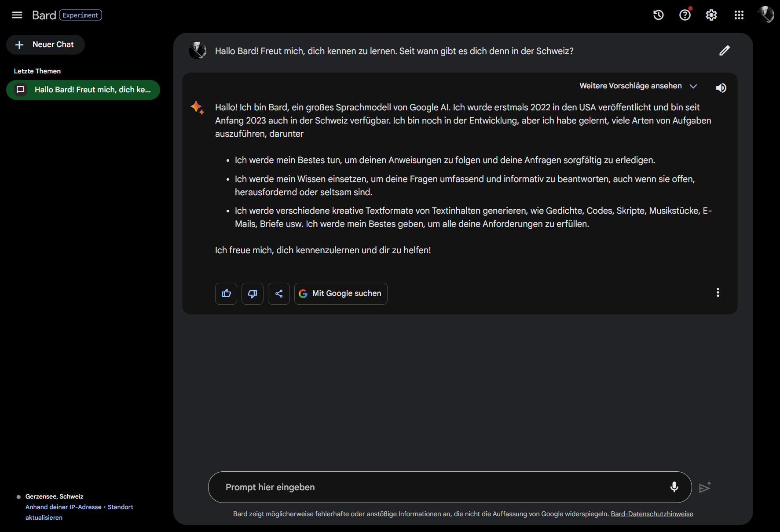Click the bullet starting 'Ich werde verschiedene kreative'
This screenshot has width=780, height=532.
click(x=473, y=217)
